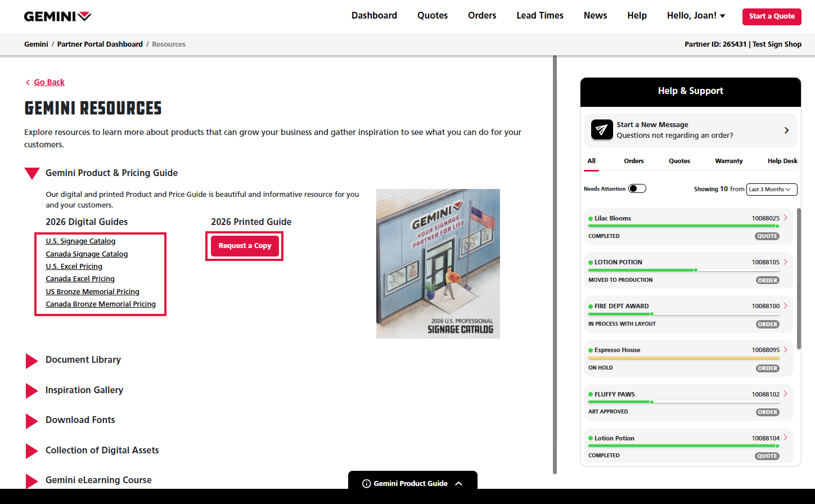Click the info icon on Gemini Product Guide bar
815x504 pixels.
366,484
